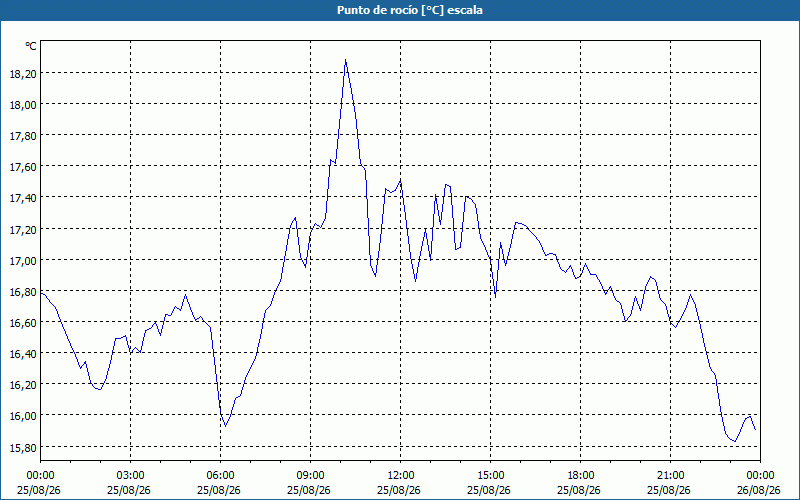This screenshot has height=500, width=800.
Task: Select the 25/08/26 date under 06:00
Action: click(x=219, y=490)
